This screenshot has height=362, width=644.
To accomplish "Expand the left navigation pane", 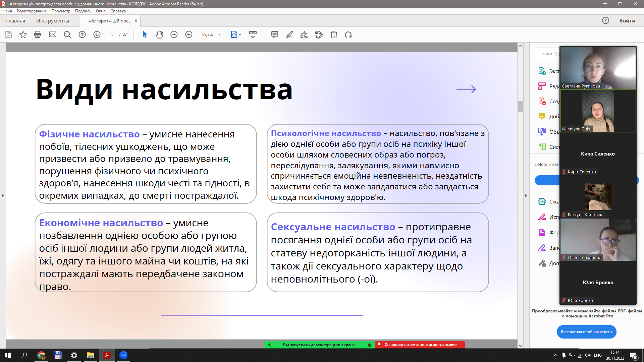I will [3, 195].
